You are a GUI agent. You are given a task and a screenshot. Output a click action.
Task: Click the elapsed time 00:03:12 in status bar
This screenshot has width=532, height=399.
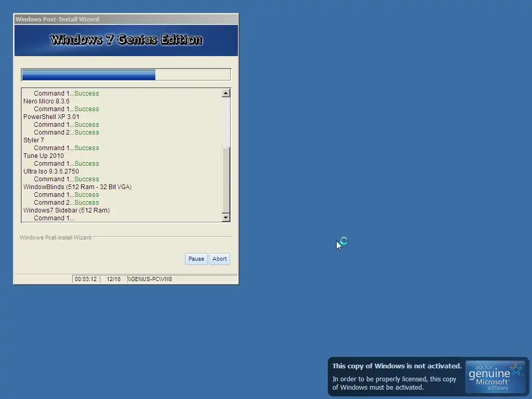point(86,279)
